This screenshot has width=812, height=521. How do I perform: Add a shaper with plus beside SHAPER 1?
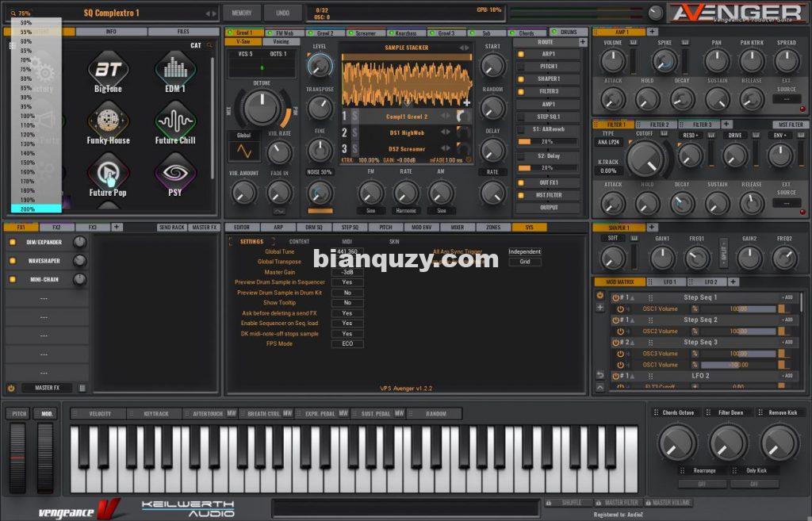coord(652,228)
